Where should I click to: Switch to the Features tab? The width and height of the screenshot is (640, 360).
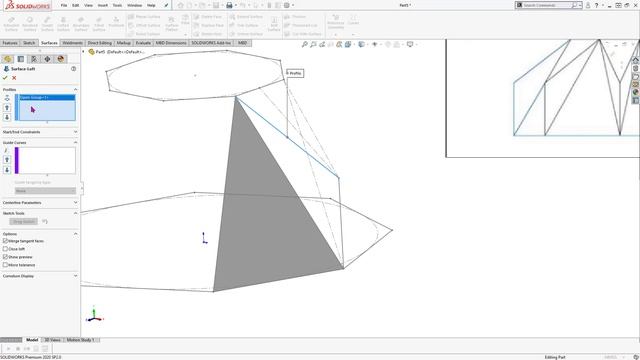click(x=10, y=43)
